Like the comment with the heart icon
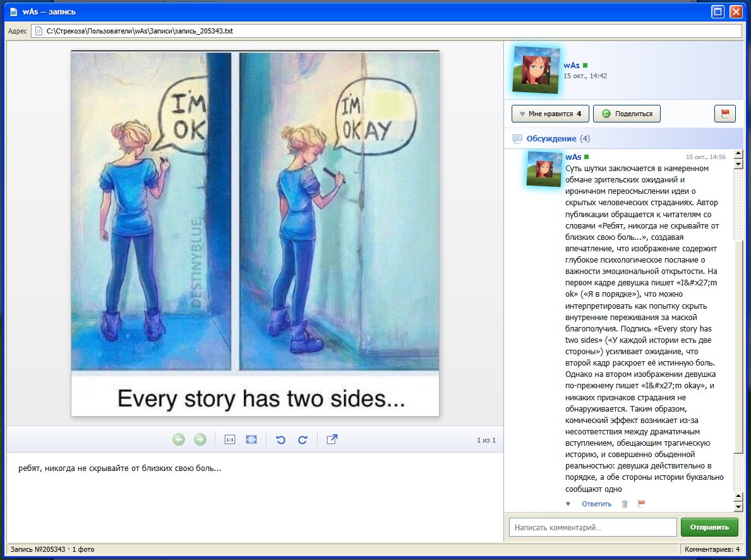This screenshot has width=751, height=560. [x=568, y=504]
